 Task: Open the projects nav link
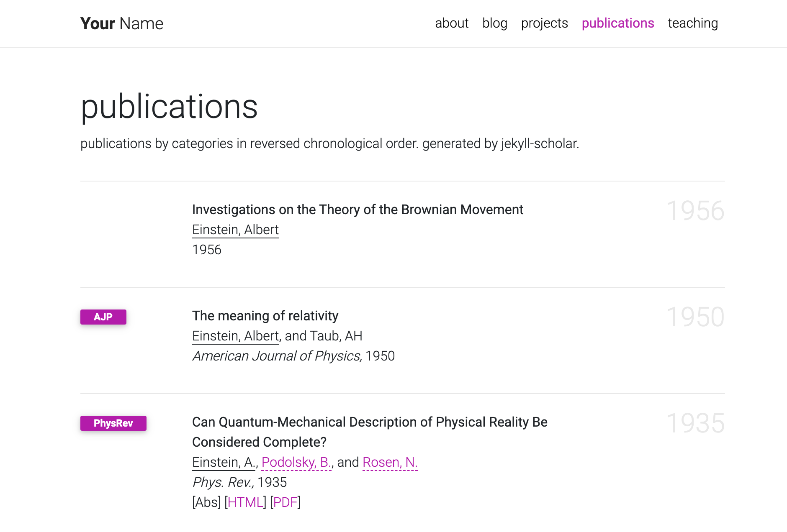click(x=544, y=23)
